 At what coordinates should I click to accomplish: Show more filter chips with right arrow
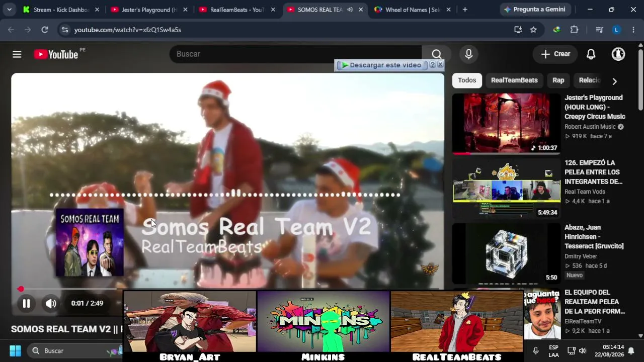(x=614, y=81)
